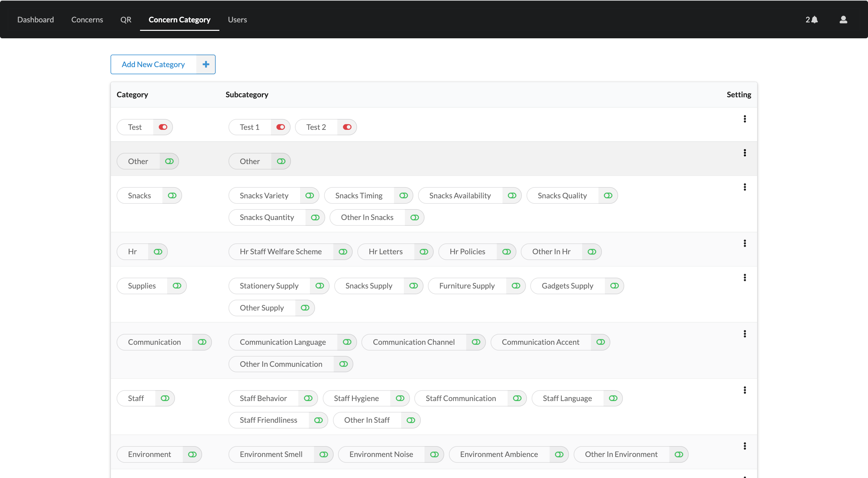Open the Users tab
The width and height of the screenshot is (868, 478).
tap(237, 20)
